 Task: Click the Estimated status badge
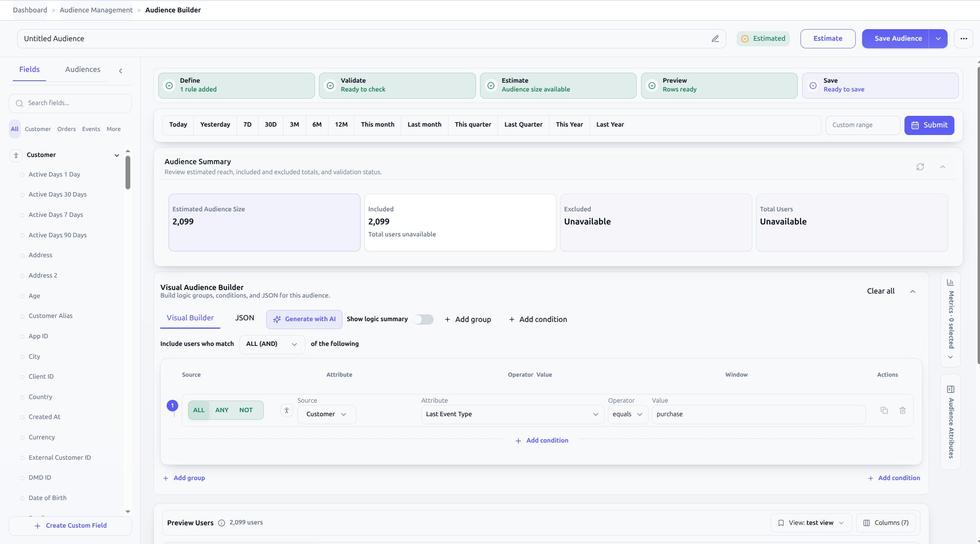pos(763,39)
